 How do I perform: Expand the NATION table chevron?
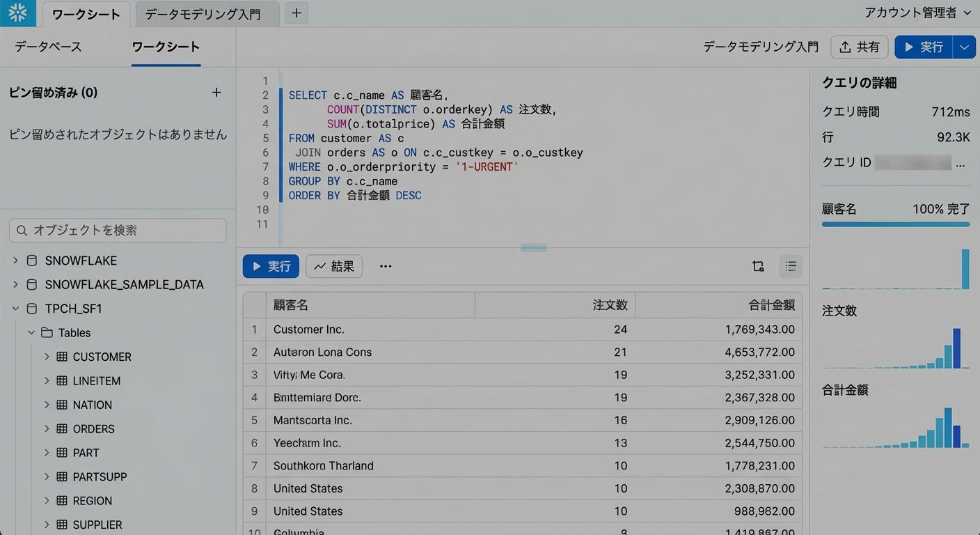tap(47, 405)
